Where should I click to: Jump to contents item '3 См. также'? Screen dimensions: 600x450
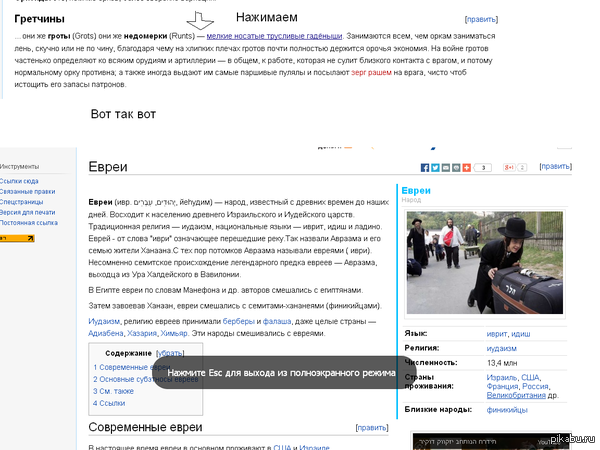click(x=113, y=391)
